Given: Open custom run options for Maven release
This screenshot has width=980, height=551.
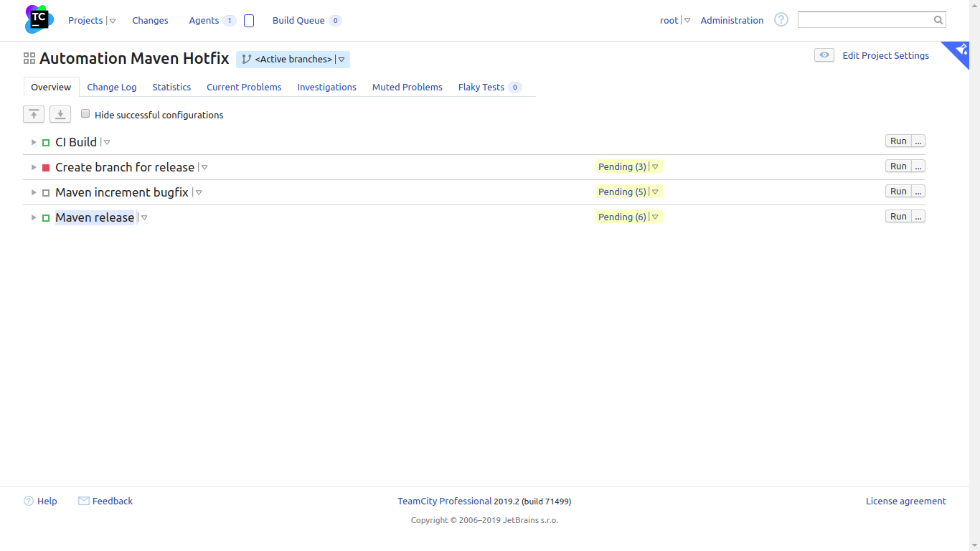Looking at the screenshot, I should click(x=918, y=217).
